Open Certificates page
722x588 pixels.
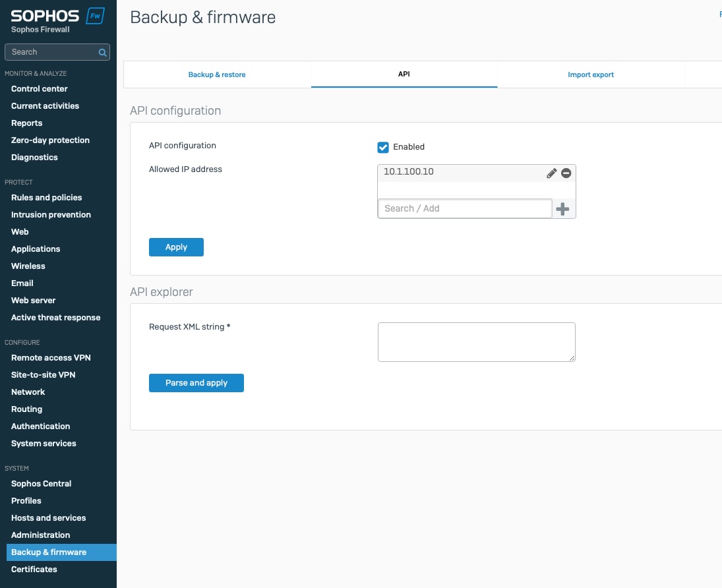point(34,569)
